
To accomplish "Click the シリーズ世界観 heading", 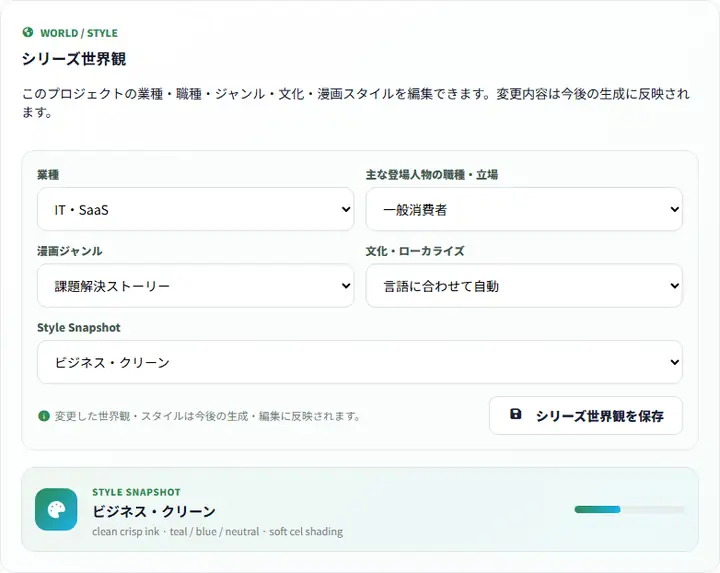I will (x=74, y=59).
